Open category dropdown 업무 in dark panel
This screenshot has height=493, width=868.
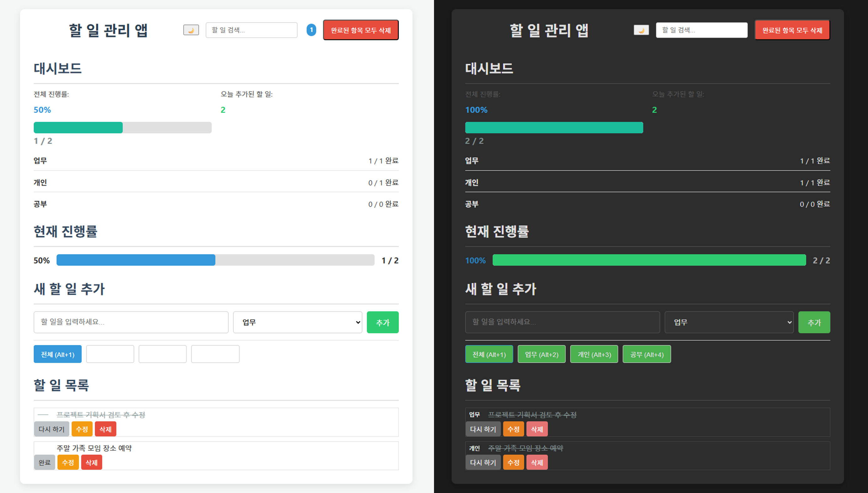coord(729,322)
